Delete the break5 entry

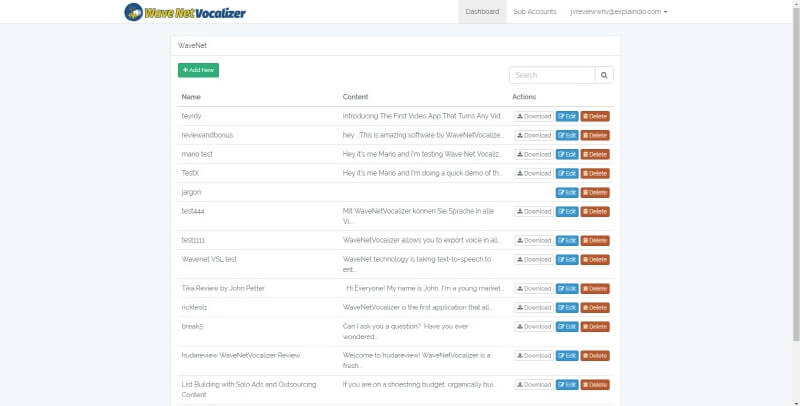(595, 326)
